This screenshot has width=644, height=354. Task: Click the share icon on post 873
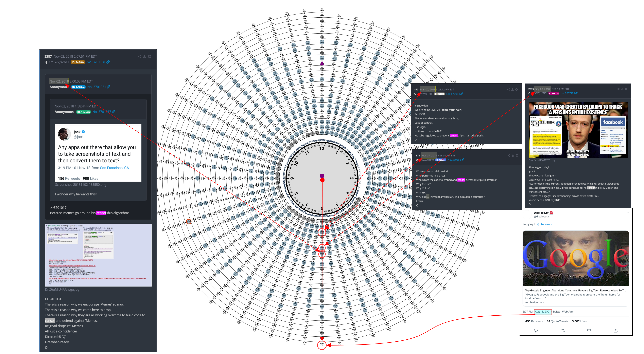(508, 89)
